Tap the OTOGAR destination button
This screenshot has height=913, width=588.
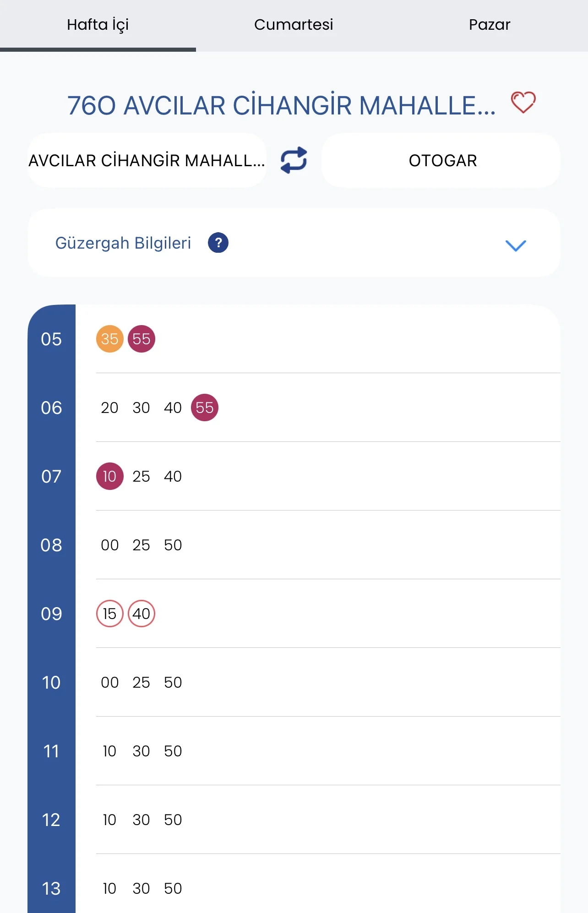(x=442, y=160)
